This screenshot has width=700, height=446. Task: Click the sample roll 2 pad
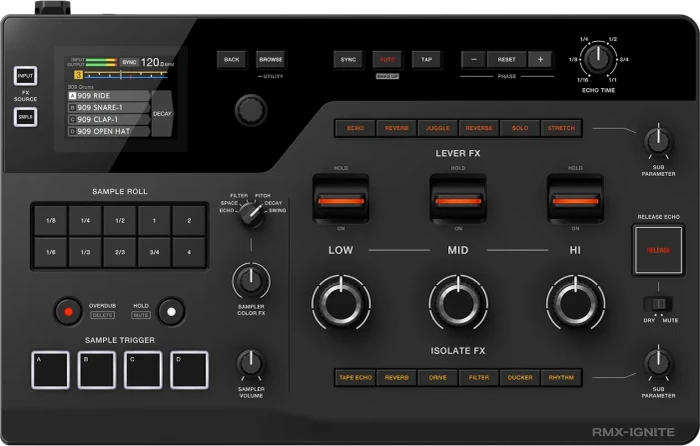[189, 221]
